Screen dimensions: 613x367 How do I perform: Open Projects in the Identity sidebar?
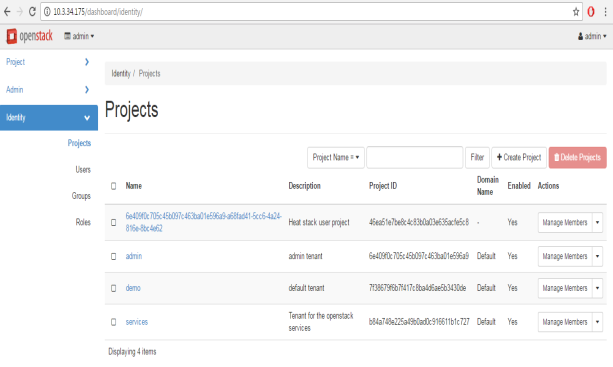pos(79,143)
